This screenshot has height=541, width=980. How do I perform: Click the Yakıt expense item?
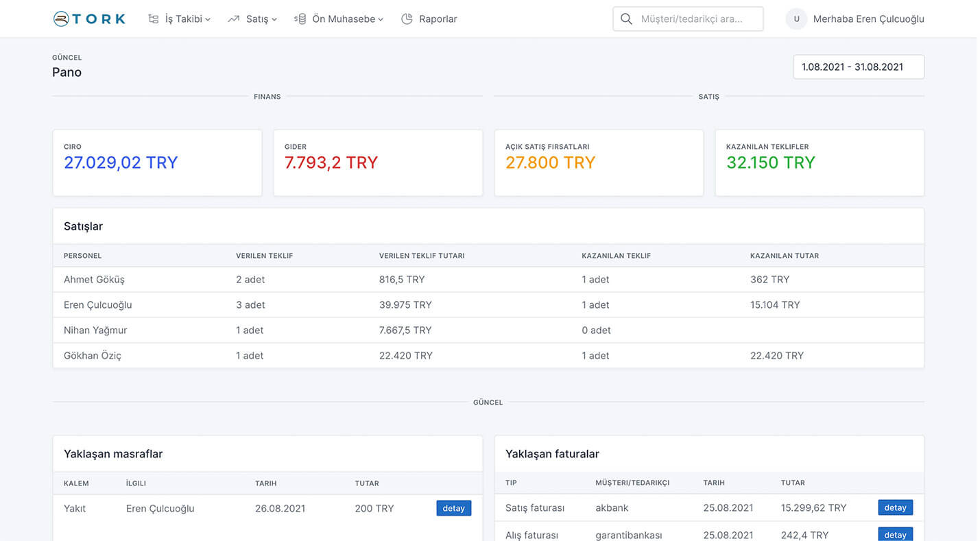[75, 509]
